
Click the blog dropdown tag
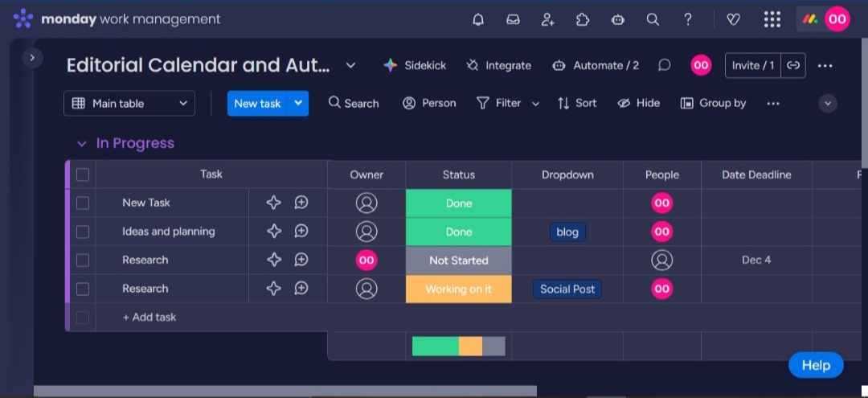[x=567, y=232]
